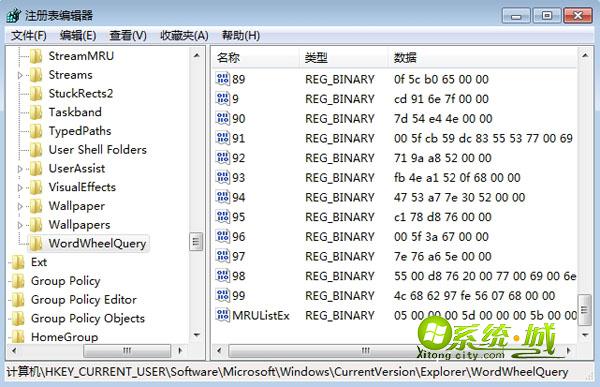
Task: Click the binary value icon for entry 92
Action: point(222,158)
